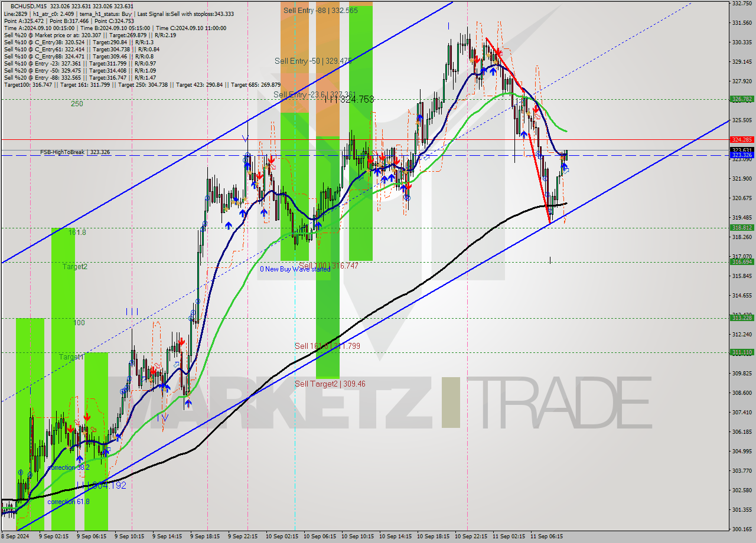Click the green 311.110 price tag
The height and width of the screenshot is (543, 756).
pos(742,352)
